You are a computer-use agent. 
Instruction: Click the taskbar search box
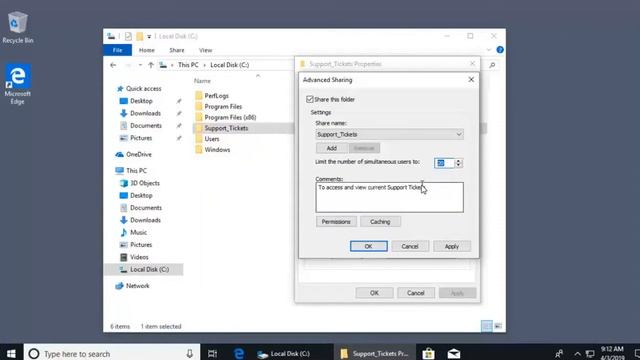click(111, 353)
